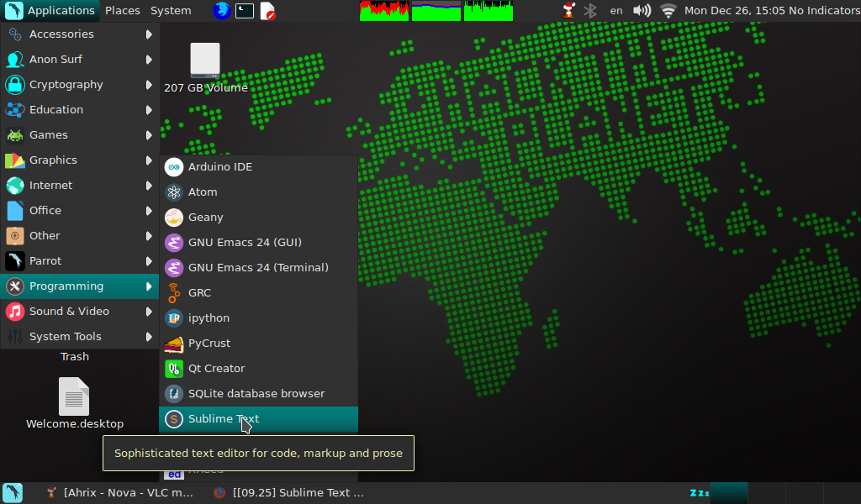Screen dimensions: 861x504
Task: Launch ipython from menu
Action: point(258,318)
